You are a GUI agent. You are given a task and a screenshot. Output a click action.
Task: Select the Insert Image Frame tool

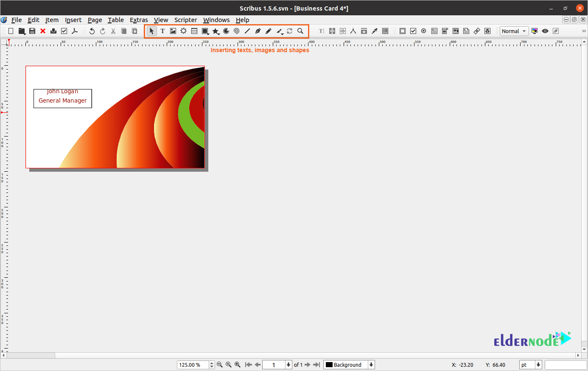click(173, 31)
